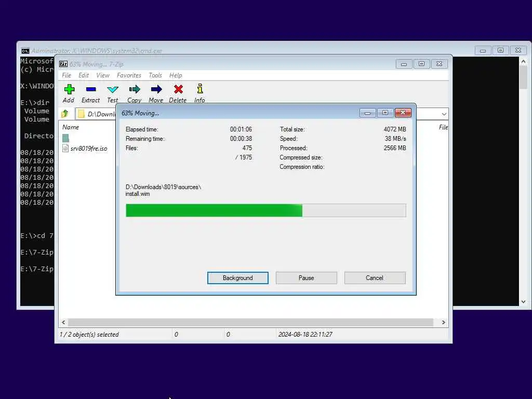Close the 7-Zip file manager window
The height and width of the screenshot is (399, 532).
[440, 64]
